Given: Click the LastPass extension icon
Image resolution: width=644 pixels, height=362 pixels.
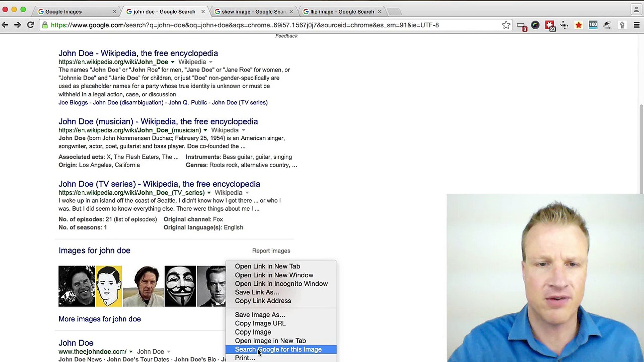Looking at the screenshot, I should [550, 25].
